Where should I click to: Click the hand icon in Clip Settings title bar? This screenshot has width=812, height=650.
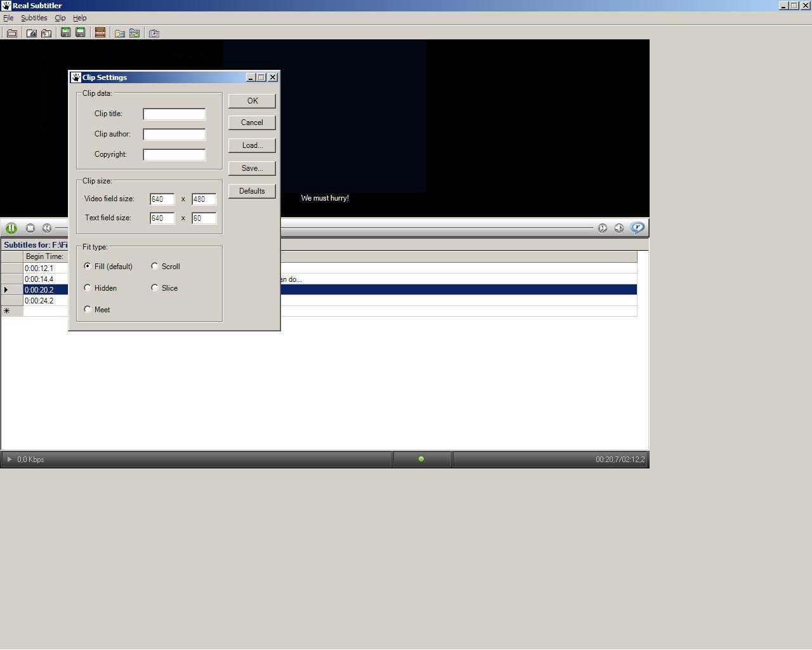(76, 77)
